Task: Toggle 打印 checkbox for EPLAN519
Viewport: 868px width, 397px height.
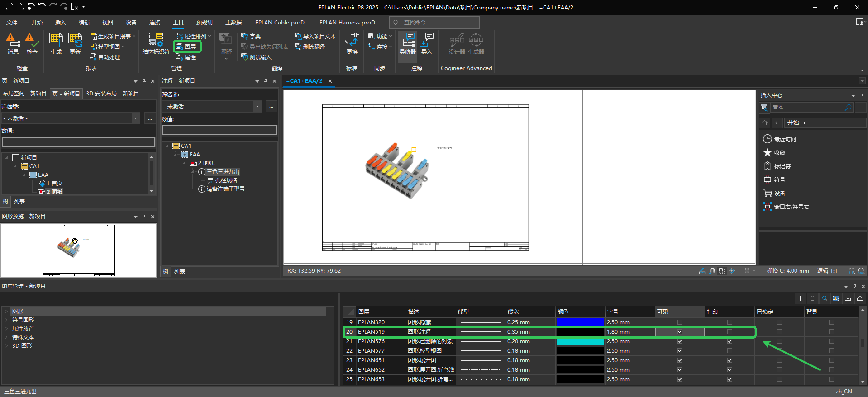Action: click(730, 332)
